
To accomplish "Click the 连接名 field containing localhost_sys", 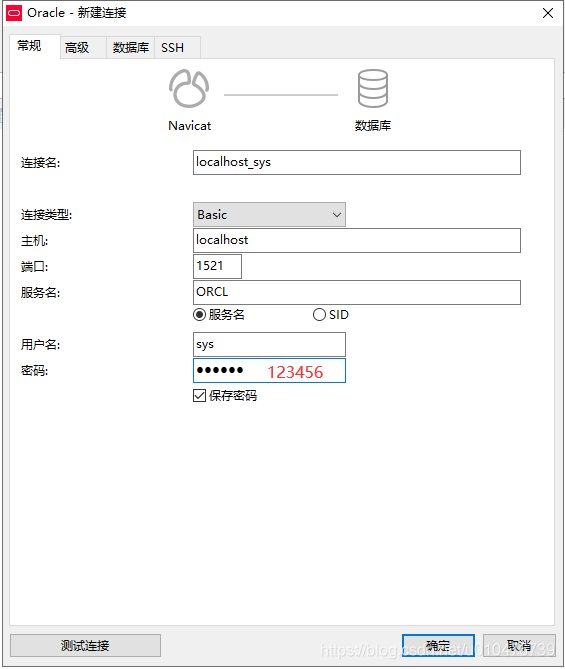I will [x=357, y=163].
